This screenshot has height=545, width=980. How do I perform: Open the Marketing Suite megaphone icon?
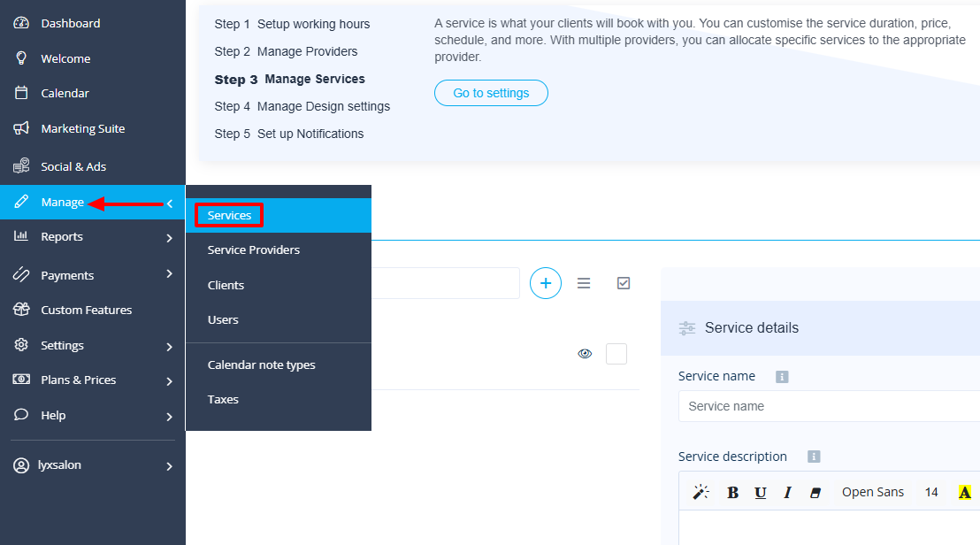point(19,128)
